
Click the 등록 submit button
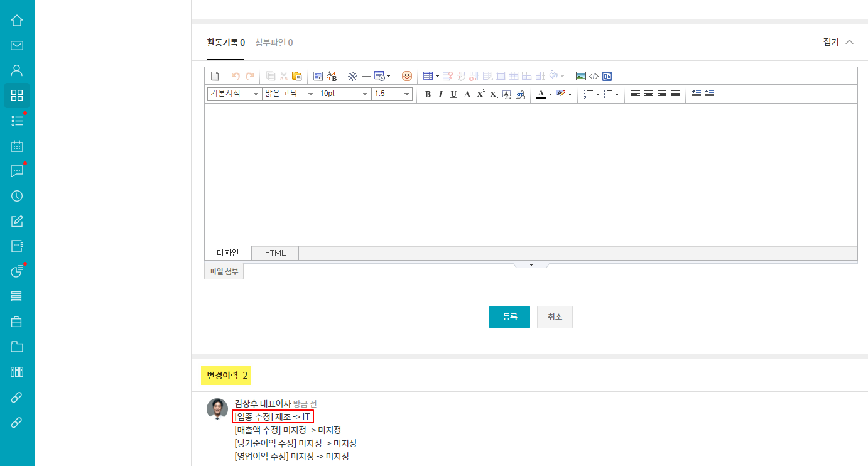(x=509, y=317)
